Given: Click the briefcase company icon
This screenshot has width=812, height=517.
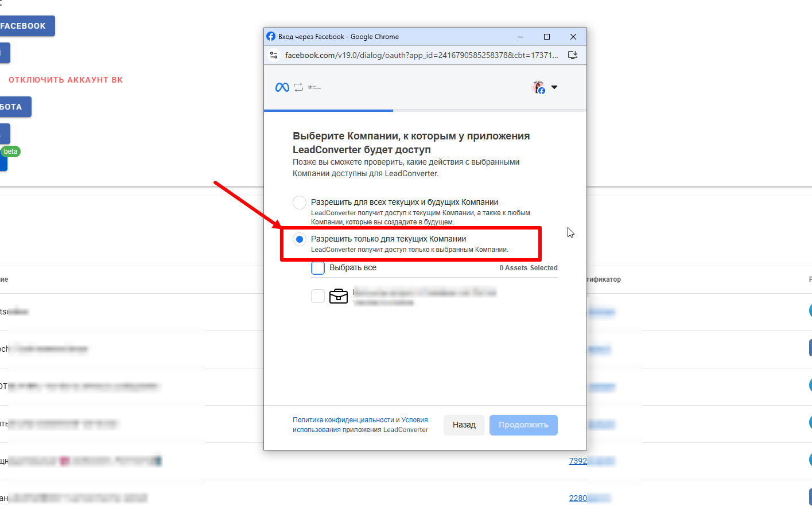Looking at the screenshot, I should [x=339, y=296].
